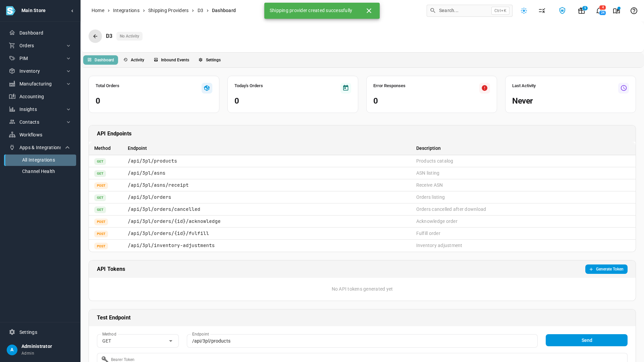644x362 pixels.
Task: Switch to the Activity tab
Action: [134, 60]
